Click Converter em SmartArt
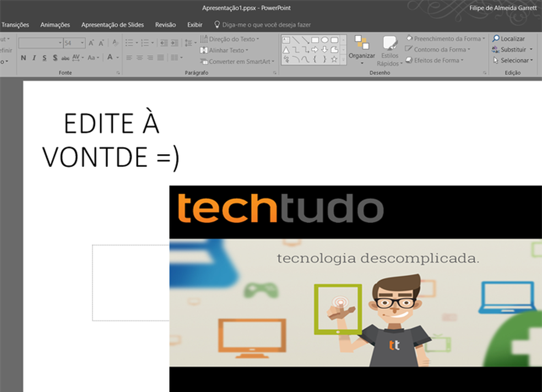The height and width of the screenshot is (392, 542). coord(237,62)
